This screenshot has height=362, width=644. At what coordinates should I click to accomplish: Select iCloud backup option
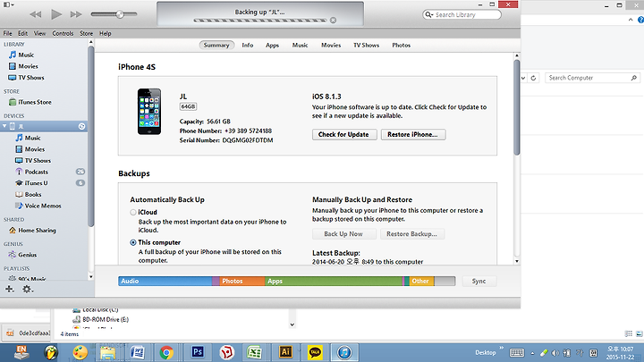(x=133, y=212)
